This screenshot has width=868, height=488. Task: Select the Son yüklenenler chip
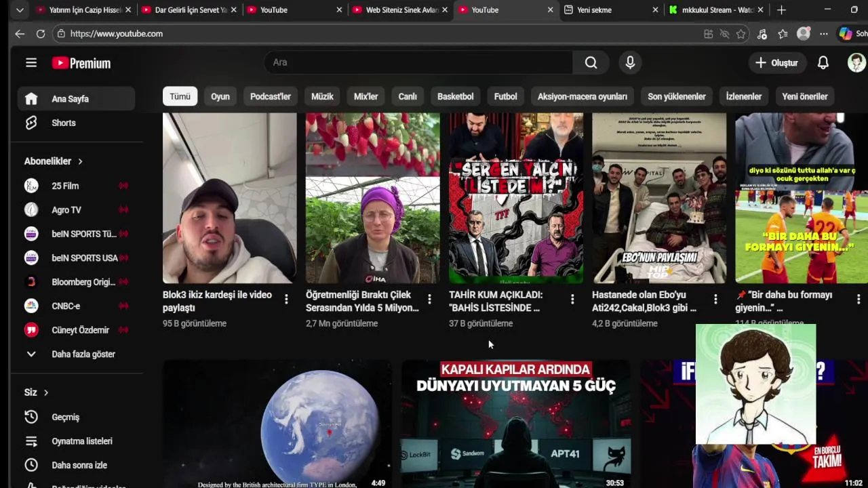point(677,96)
